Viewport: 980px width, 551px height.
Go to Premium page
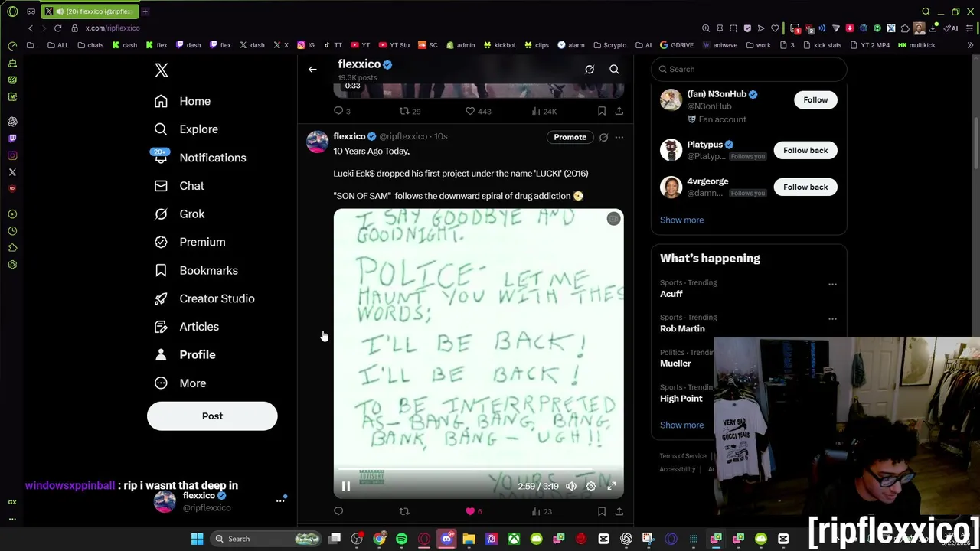[x=190, y=242]
